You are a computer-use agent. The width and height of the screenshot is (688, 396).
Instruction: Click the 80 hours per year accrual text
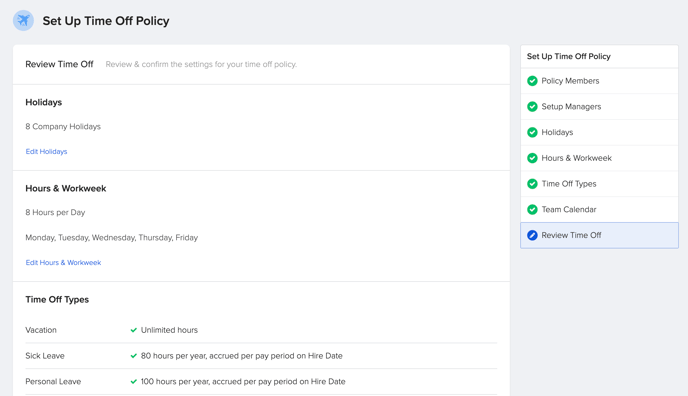242,356
